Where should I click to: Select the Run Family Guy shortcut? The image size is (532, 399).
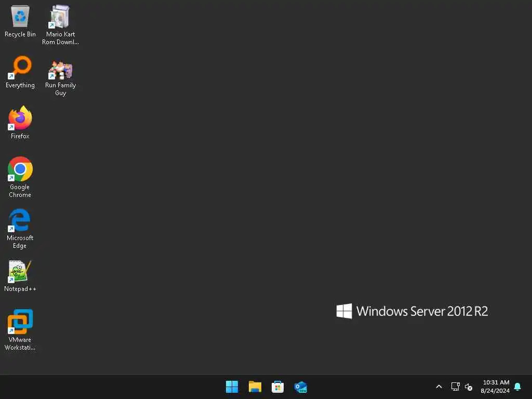pos(60,78)
